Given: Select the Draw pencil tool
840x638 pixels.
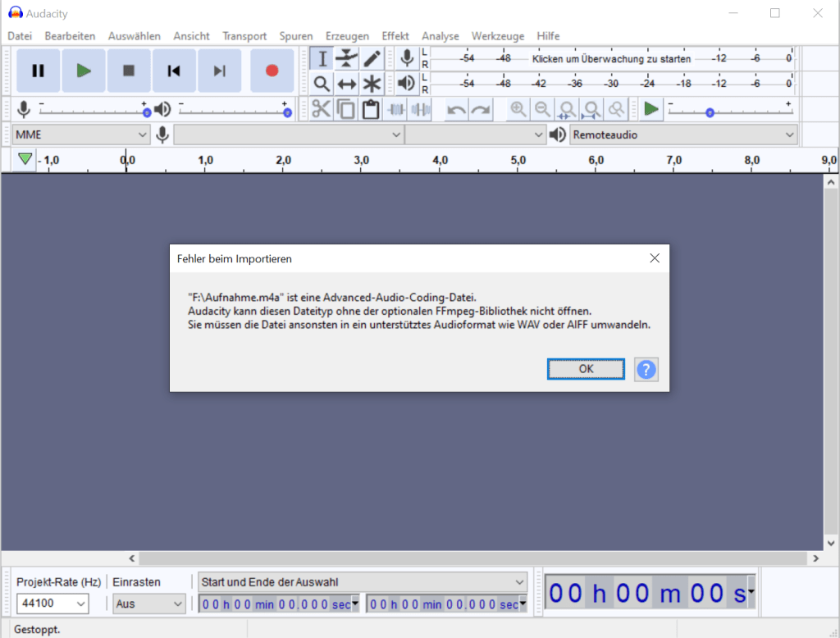Looking at the screenshot, I should pyautogui.click(x=372, y=58).
